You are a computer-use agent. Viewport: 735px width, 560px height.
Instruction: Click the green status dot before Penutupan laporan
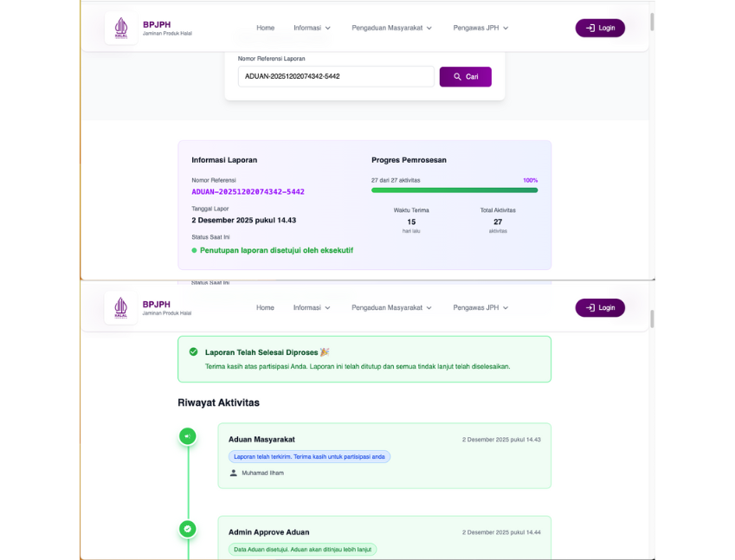click(x=195, y=250)
